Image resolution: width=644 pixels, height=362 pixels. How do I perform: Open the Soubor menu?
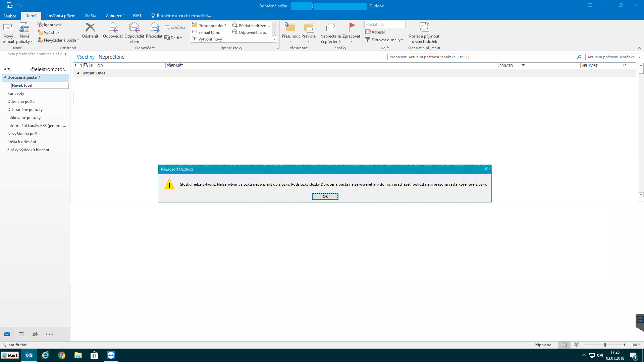[10, 16]
